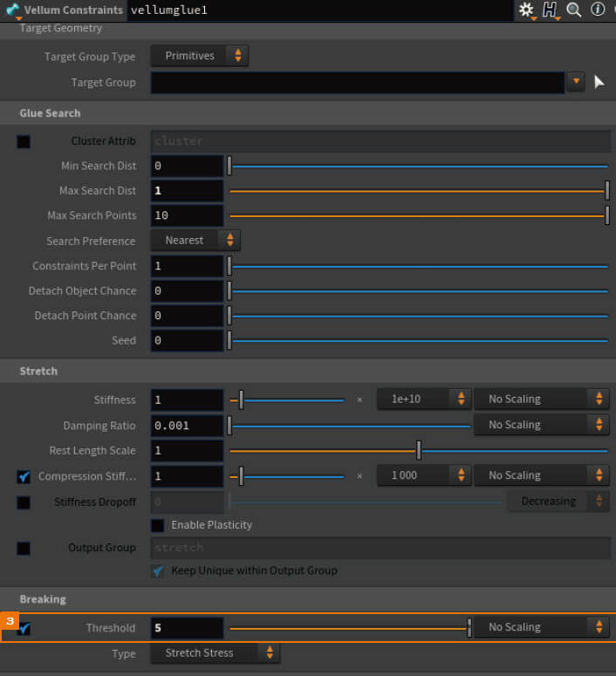Open the node info icon

(598, 9)
